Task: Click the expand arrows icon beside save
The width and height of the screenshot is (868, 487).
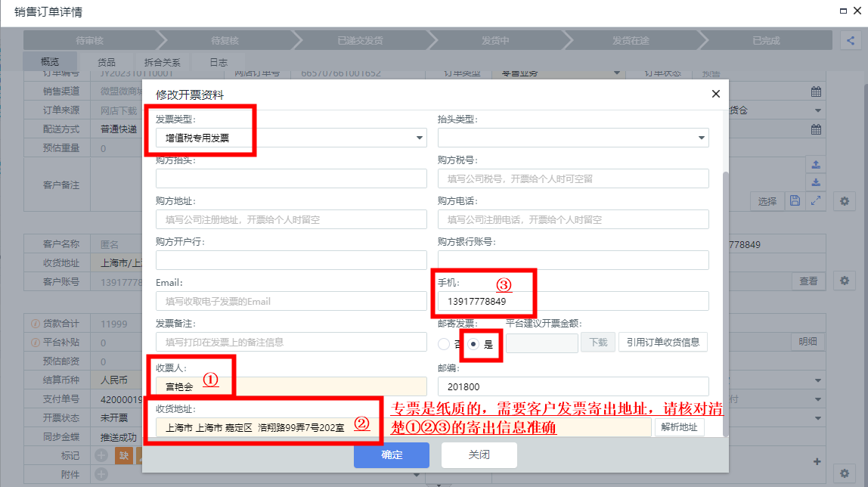Action: pos(816,200)
